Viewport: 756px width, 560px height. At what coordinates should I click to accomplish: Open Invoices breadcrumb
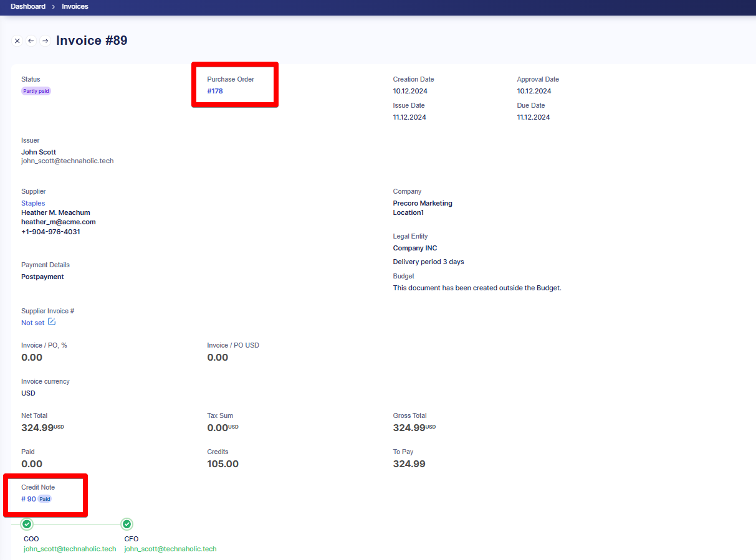click(75, 6)
